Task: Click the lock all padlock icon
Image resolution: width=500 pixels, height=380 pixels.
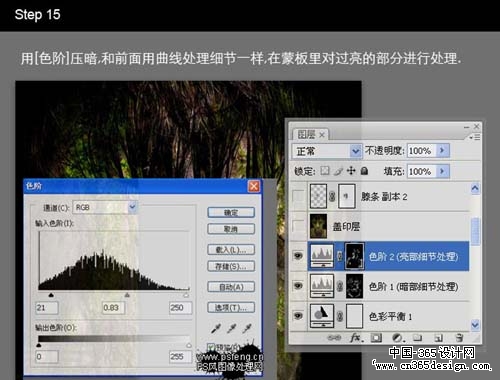Action: pos(364,171)
